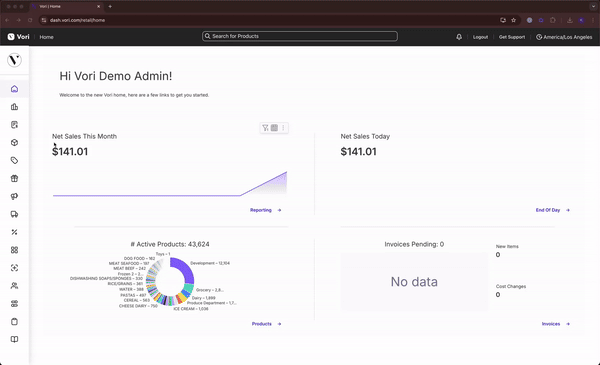Viewport: 600px width, 365px height.
Task: Open the clipboard icon in sidebar
Action: click(14, 322)
